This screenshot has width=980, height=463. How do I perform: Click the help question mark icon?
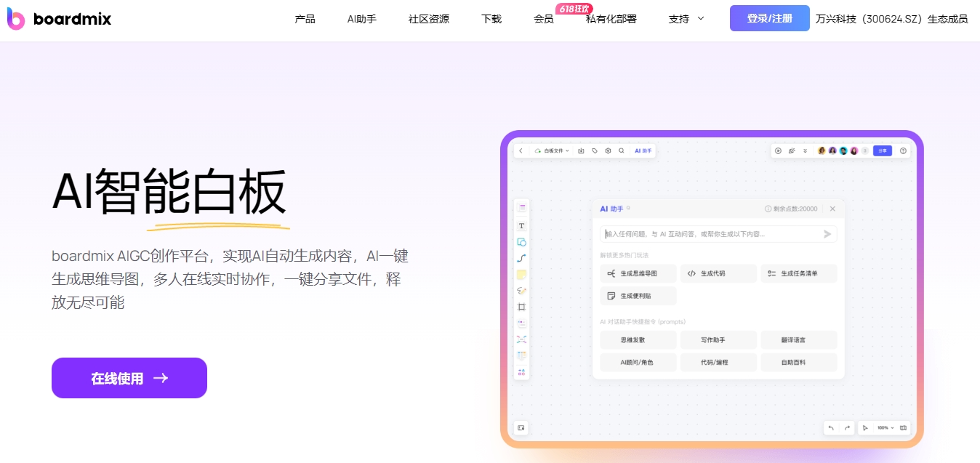903,151
